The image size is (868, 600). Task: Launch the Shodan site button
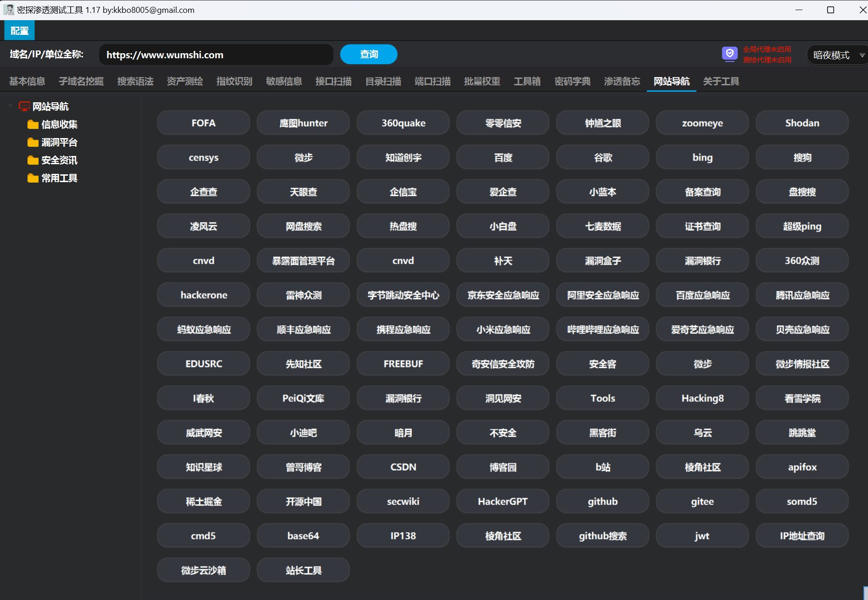802,123
